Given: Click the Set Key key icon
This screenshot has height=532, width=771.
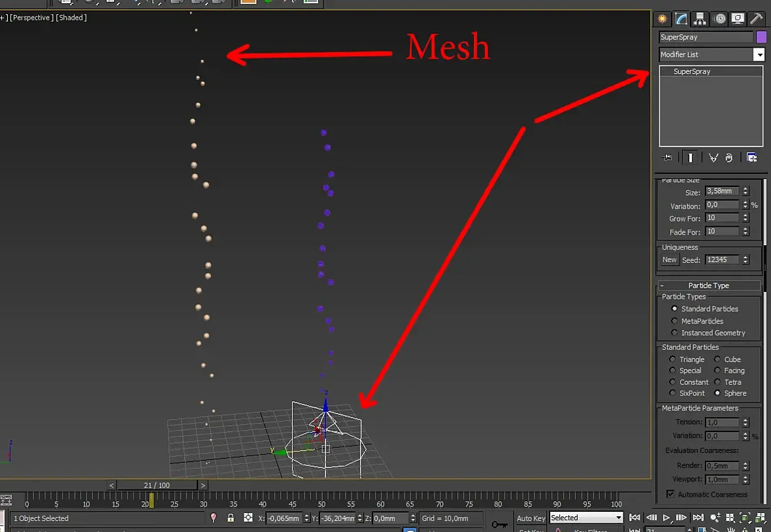Looking at the screenshot, I should 499,524.
